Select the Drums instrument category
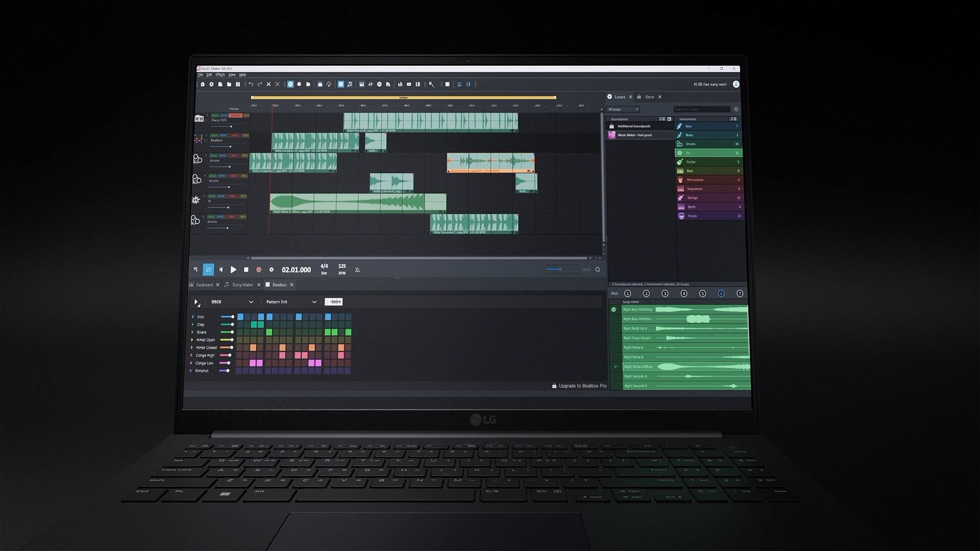 tap(709, 144)
